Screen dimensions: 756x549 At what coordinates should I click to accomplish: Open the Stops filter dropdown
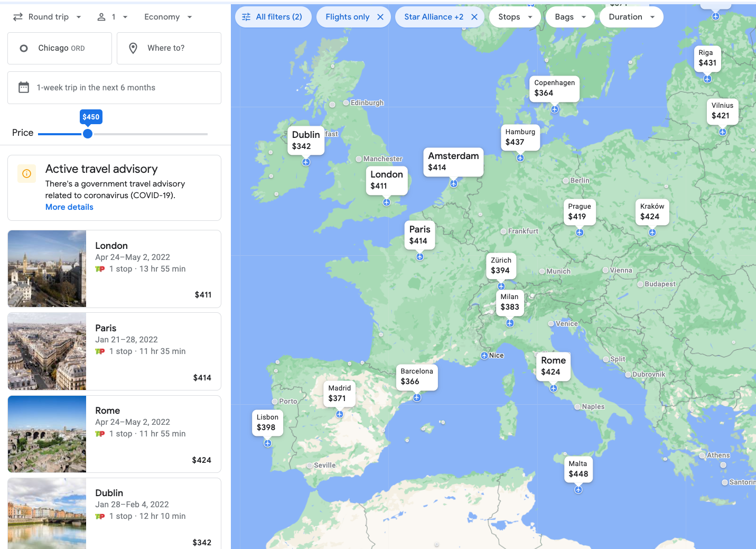pyautogui.click(x=514, y=16)
